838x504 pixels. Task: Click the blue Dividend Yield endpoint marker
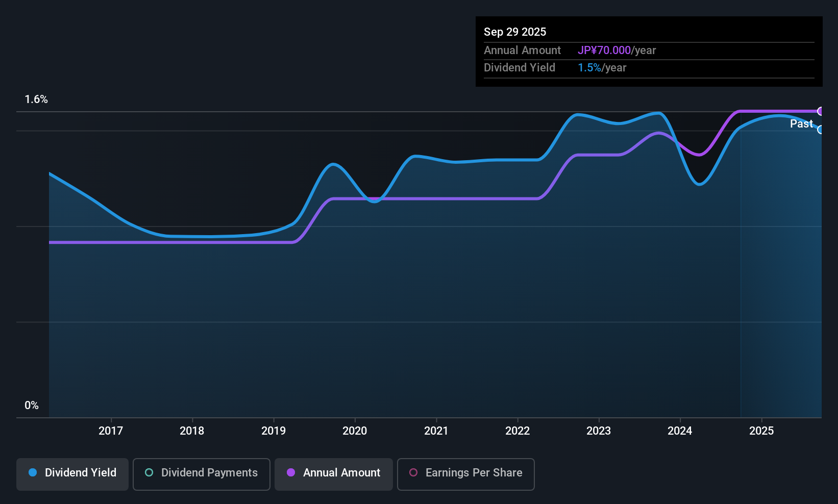[x=821, y=130]
